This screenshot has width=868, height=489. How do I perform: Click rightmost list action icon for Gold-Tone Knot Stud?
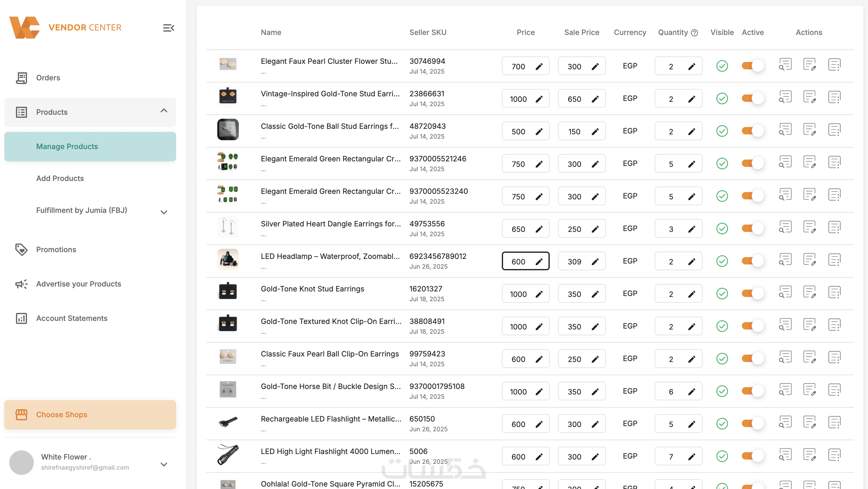click(x=834, y=292)
